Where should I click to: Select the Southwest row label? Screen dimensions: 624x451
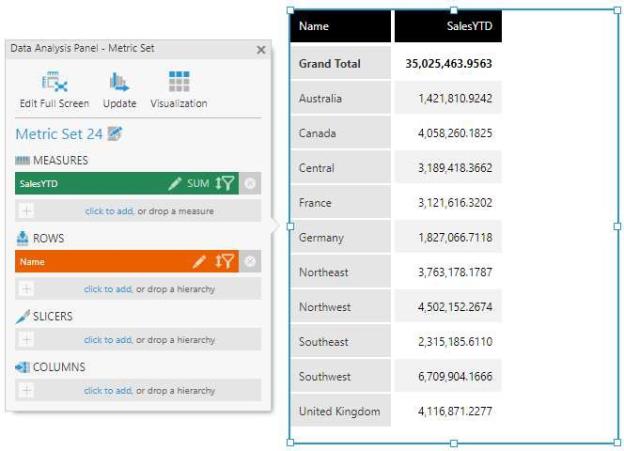click(x=324, y=377)
